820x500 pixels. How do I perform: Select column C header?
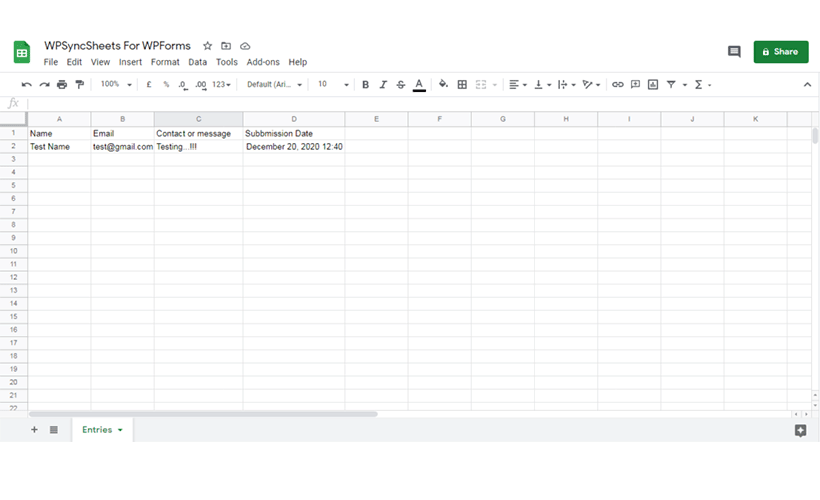click(198, 119)
